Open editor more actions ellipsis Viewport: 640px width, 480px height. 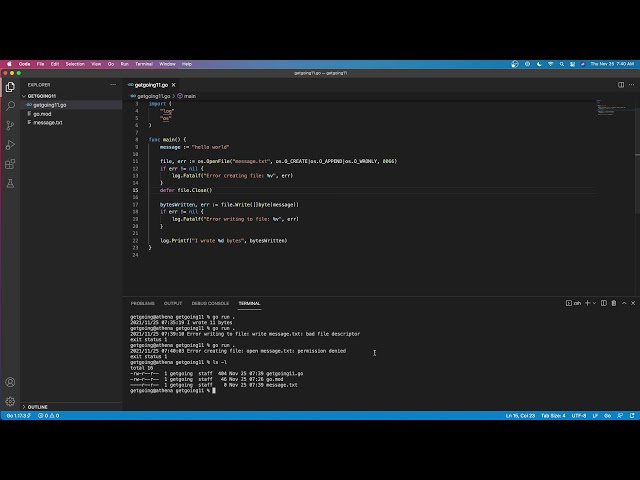pos(631,84)
